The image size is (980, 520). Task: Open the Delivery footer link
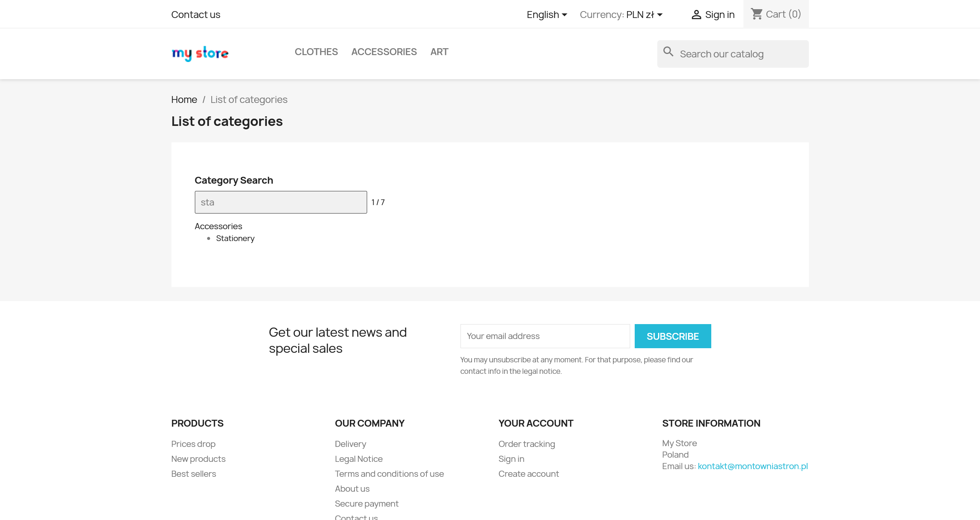[351, 444]
